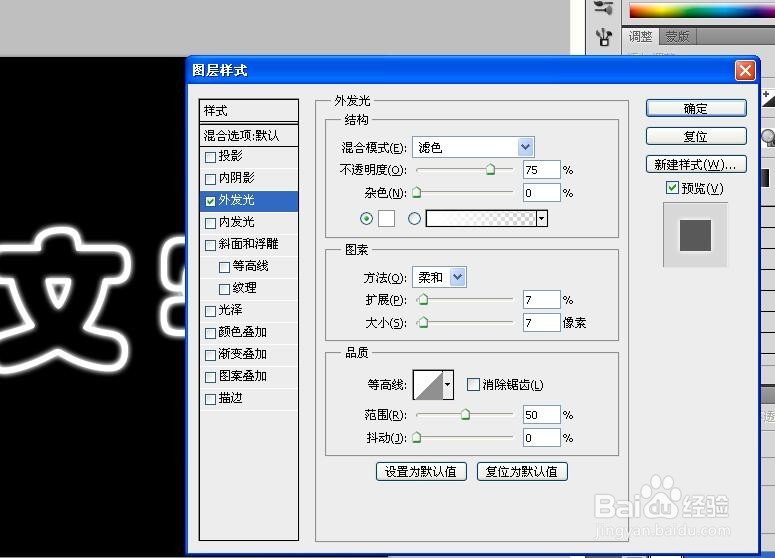Check the 消除锯齿 anti-alias option
The width and height of the screenshot is (775, 558).
tap(473, 385)
